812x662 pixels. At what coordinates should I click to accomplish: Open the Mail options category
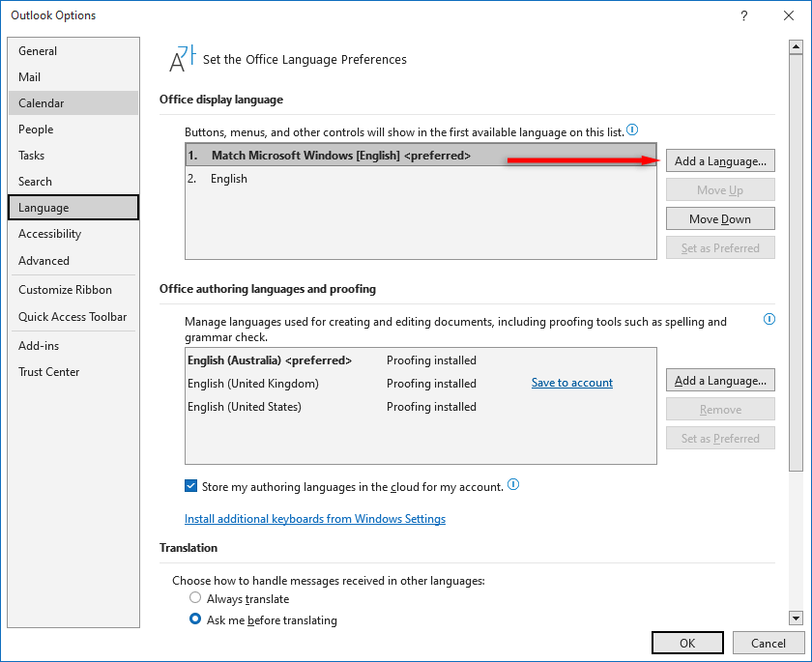pos(30,77)
